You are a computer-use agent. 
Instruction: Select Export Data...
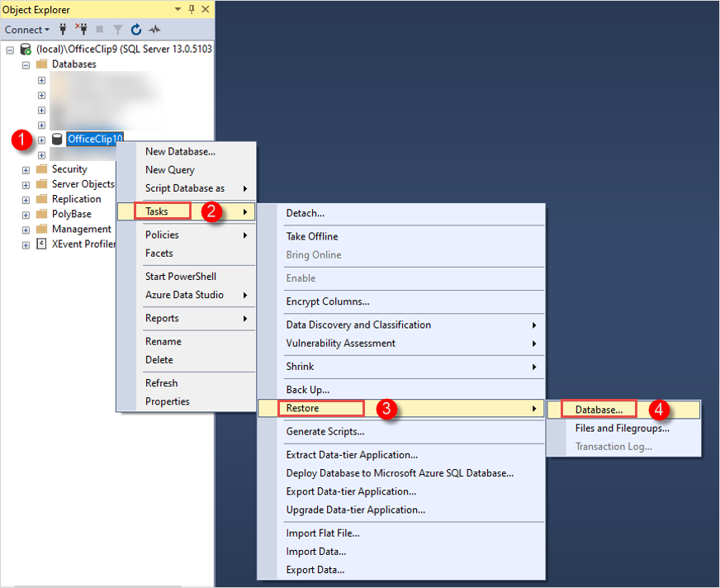click(x=400, y=570)
